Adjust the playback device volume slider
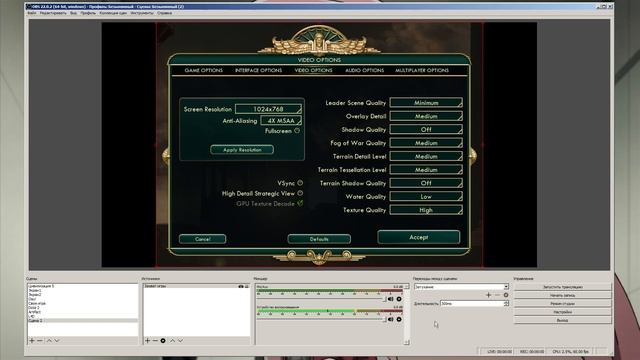640x360 pixels. pos(321,319)
